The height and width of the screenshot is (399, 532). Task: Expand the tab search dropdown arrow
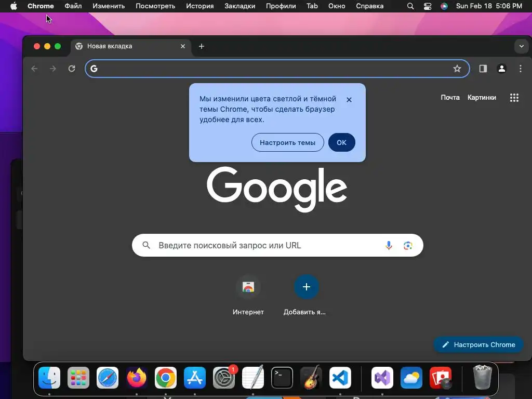[522, 46]
